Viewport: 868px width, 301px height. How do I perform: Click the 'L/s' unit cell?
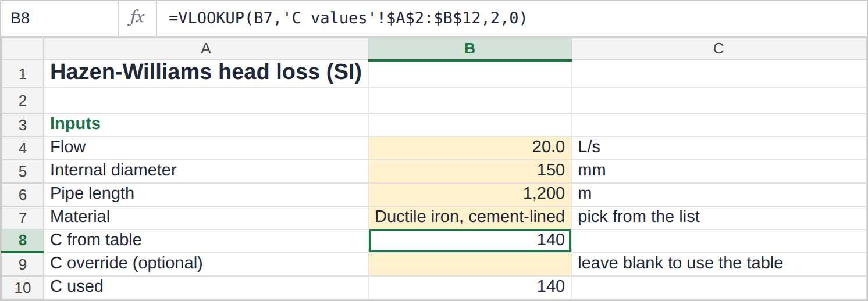point(718,148)
